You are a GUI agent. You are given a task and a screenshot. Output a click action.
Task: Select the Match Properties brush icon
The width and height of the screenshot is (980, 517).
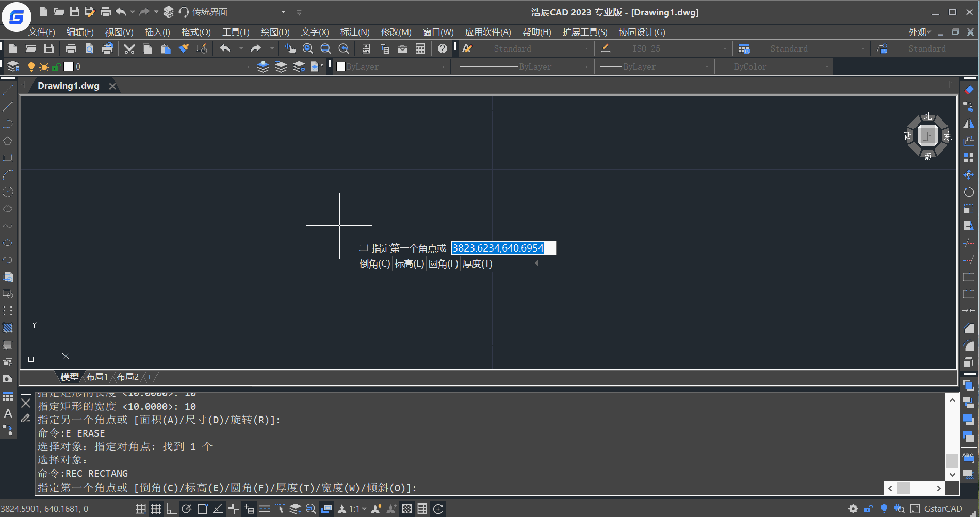point(184,48)
